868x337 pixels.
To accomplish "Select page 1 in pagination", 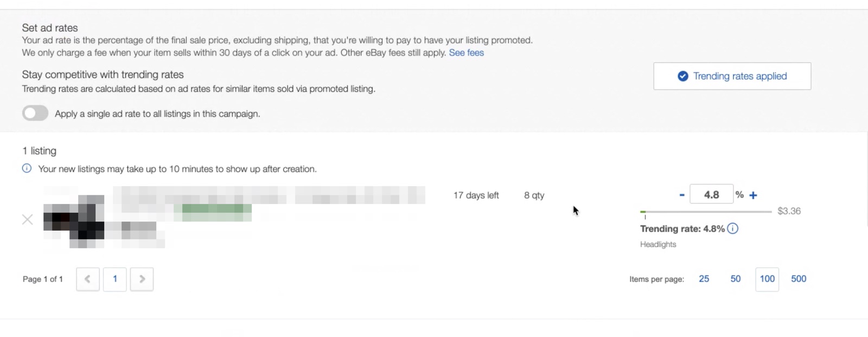I will (115, 279).
